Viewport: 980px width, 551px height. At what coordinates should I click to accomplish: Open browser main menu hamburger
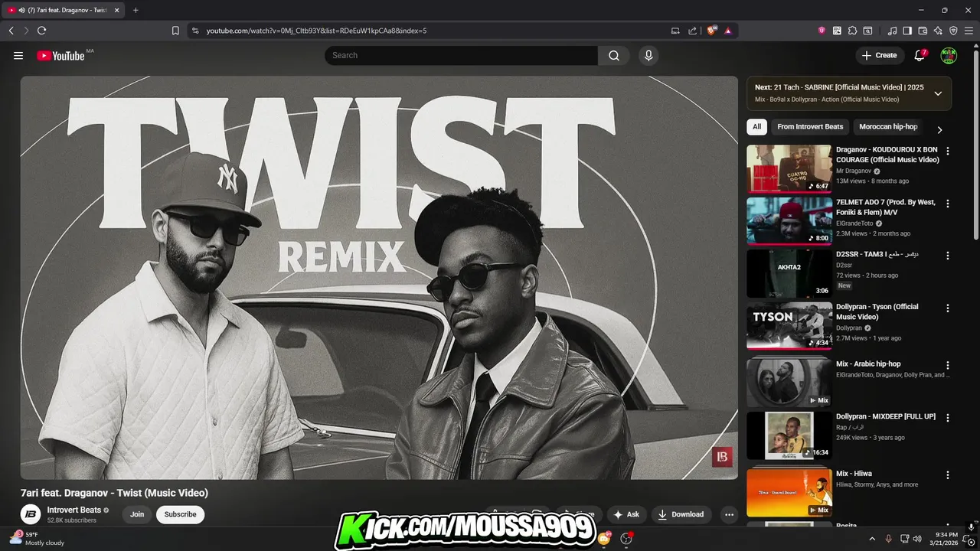pos(969,31)
